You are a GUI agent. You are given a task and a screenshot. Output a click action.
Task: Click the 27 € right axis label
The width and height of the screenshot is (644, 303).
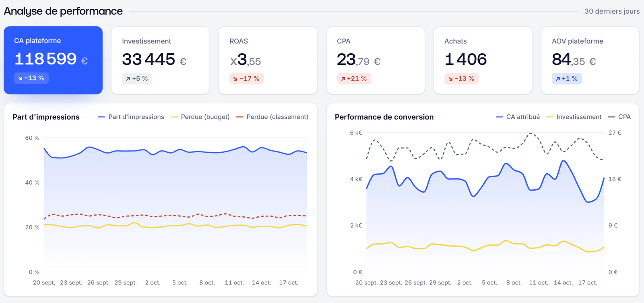[615, 133]
